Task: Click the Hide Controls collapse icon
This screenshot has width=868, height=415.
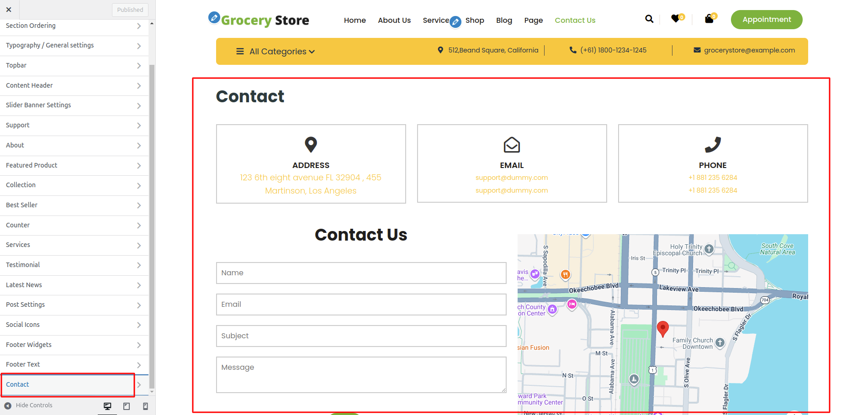Action: (x=8, y=405)
